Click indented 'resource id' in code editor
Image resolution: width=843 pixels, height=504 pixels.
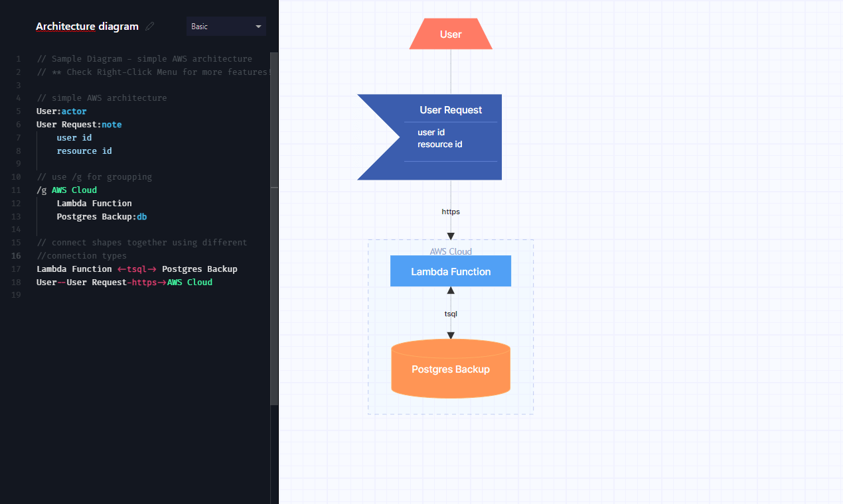84,151
